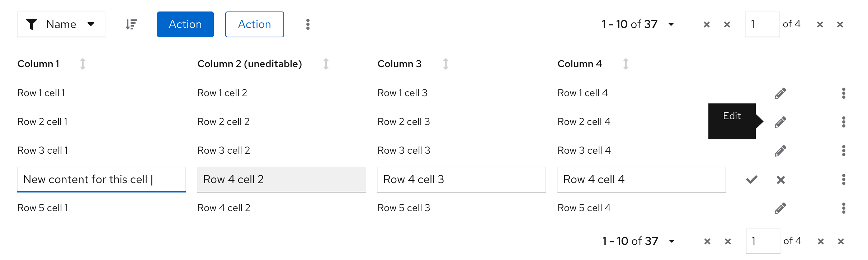The width and height of the screenshot is (868, 260).
Task: Click the sort direction icon in toolbar
Action: pyautogui.click(x=131, y=24)
